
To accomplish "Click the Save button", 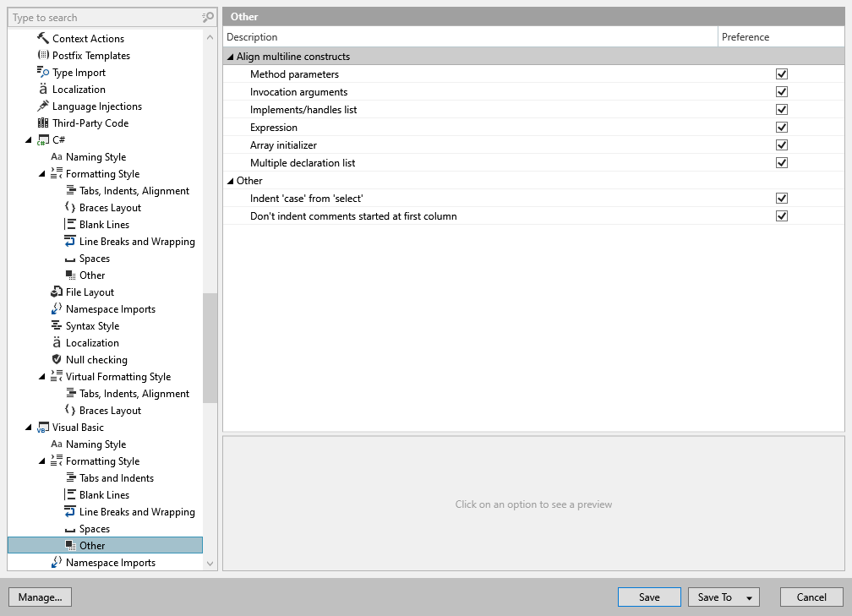I will point(649,597).
